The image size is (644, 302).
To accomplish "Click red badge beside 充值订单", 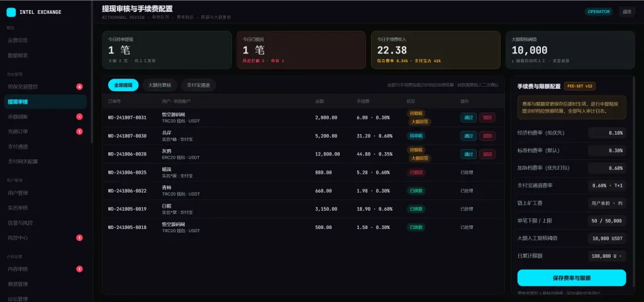I will click(79, 131).
